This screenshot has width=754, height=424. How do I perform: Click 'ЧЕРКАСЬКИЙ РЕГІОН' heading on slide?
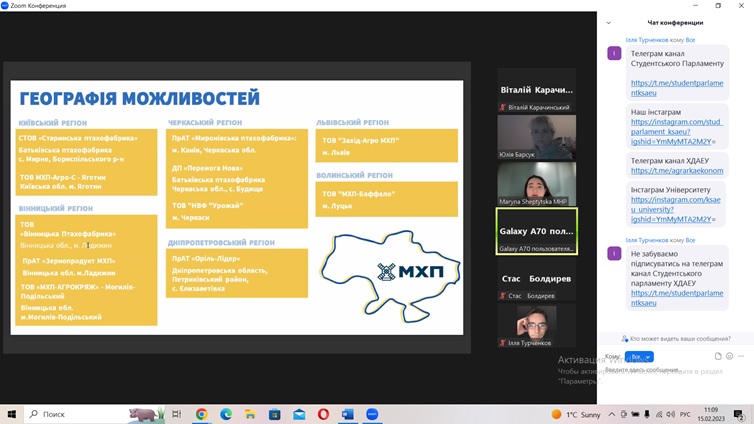(x=205, y=123)
